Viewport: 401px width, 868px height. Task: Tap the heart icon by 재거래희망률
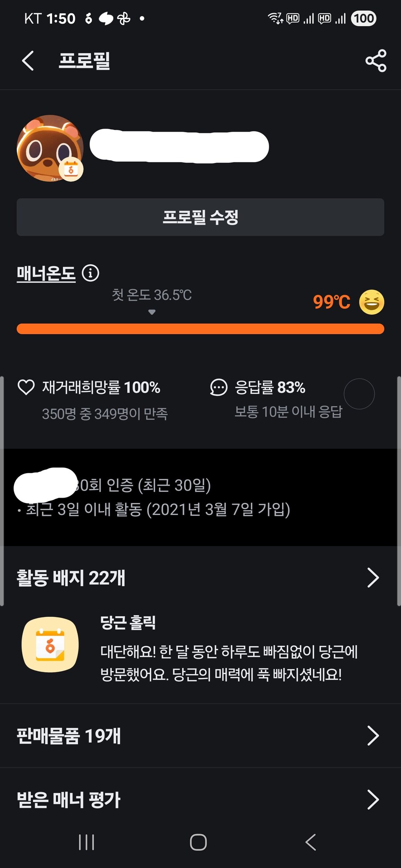click(x=26, y=387)
